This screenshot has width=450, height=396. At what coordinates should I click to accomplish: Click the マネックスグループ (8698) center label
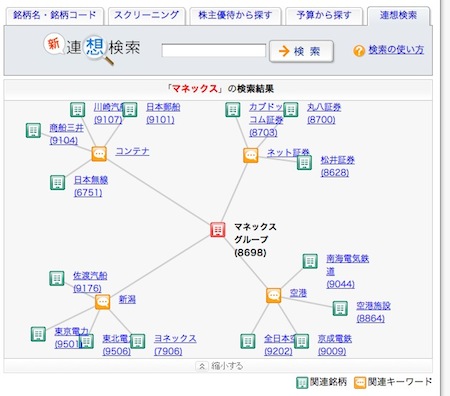pos(255,240)
